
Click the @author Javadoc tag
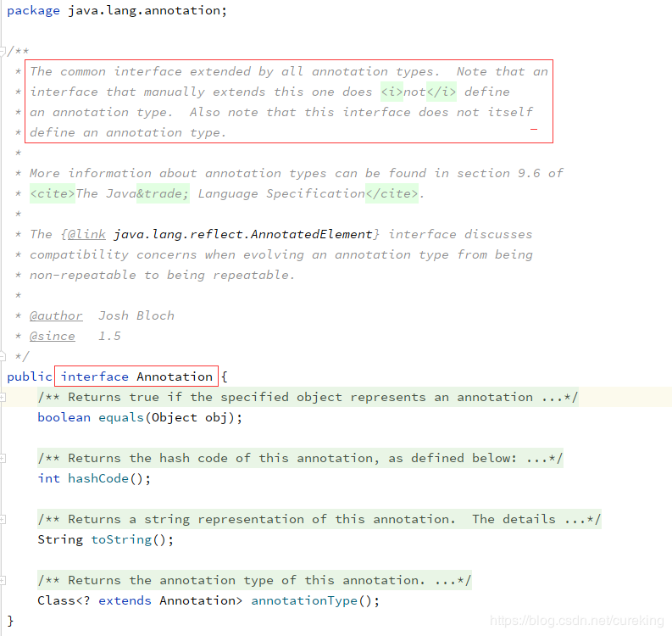point(56,315)
